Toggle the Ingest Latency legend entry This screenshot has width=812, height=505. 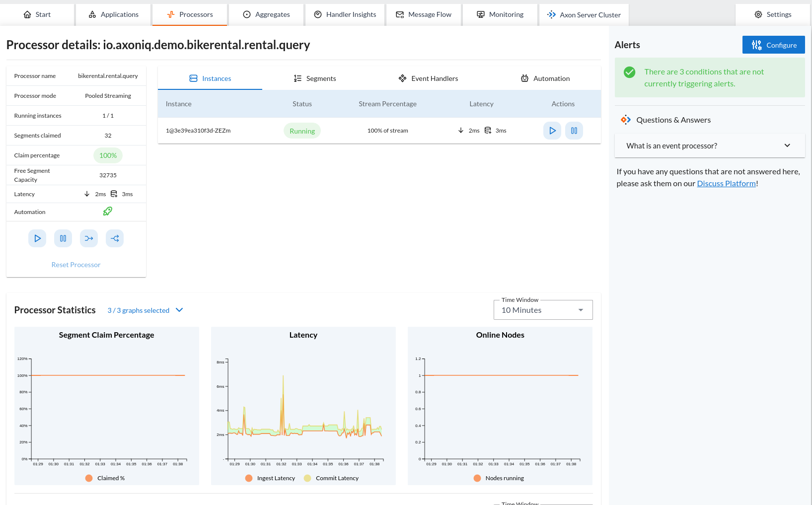pyautogui.click(x=270, y=478)
